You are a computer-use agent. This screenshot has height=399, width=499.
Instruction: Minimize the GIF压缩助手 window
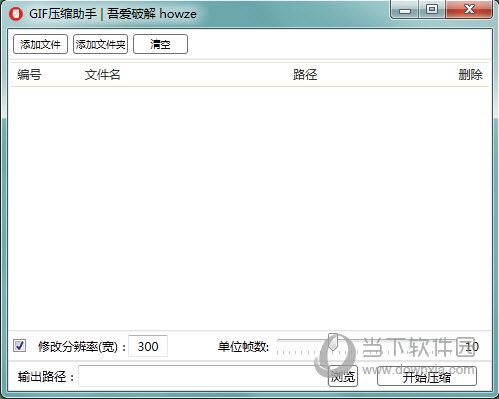click(x=405, y=10)
